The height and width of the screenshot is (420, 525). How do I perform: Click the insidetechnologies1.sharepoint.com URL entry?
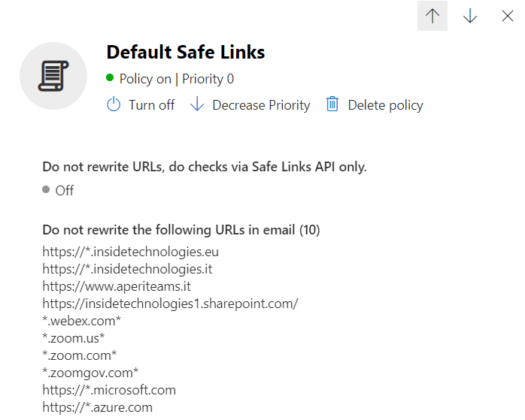click(170, 304)
